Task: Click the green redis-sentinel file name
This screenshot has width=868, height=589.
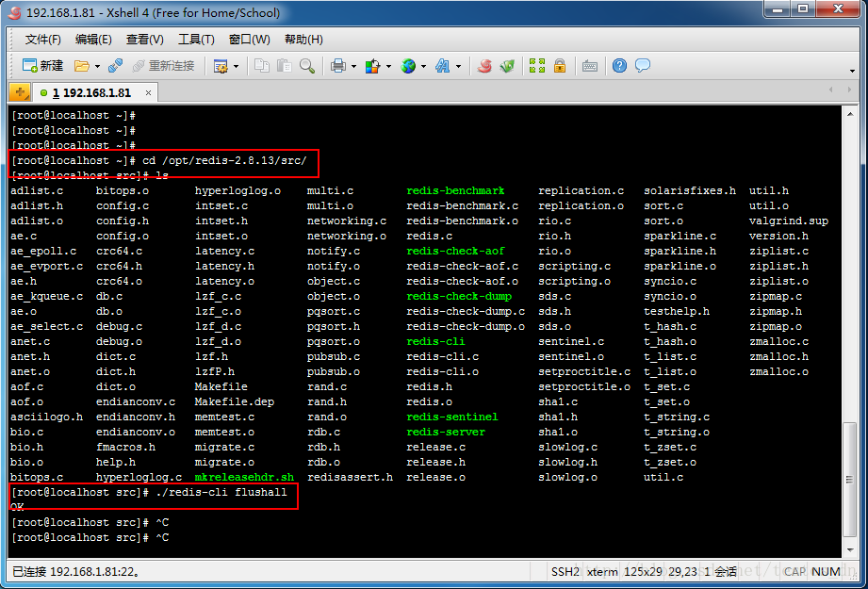Action: coord(451,417)
